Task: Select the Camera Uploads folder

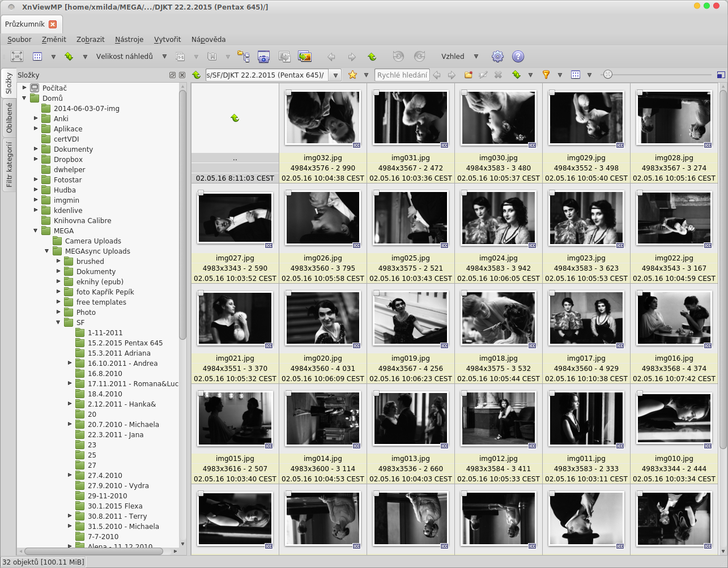Action: 93,241
